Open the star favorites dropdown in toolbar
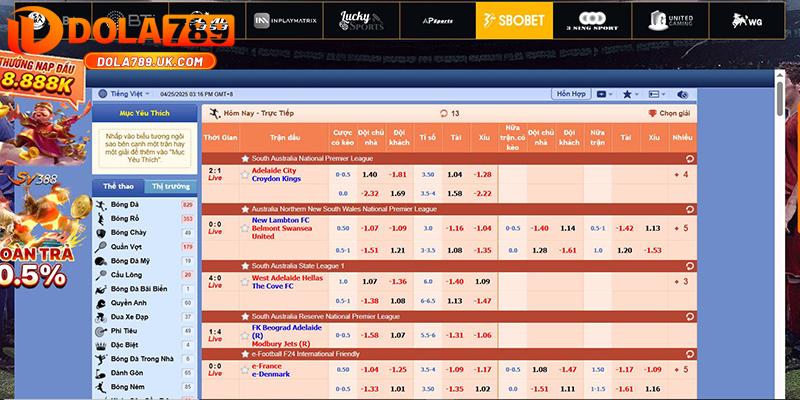 tap(631, 94)
